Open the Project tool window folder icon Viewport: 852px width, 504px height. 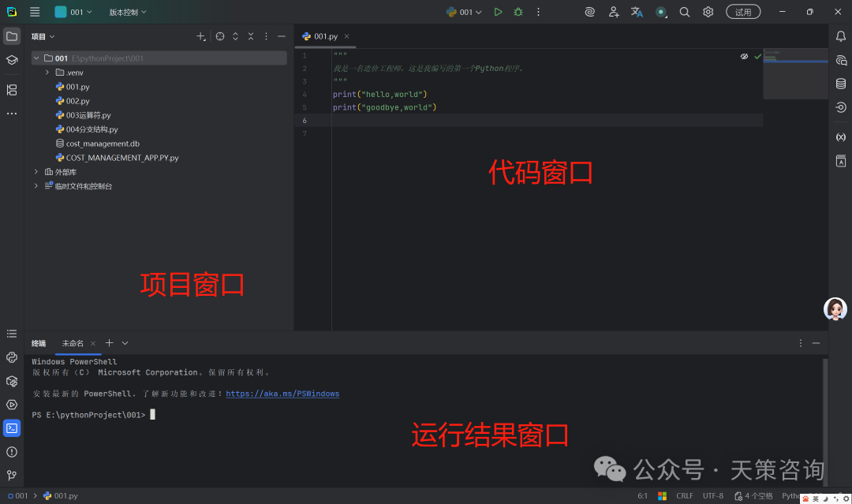click(x=11, y=36)
